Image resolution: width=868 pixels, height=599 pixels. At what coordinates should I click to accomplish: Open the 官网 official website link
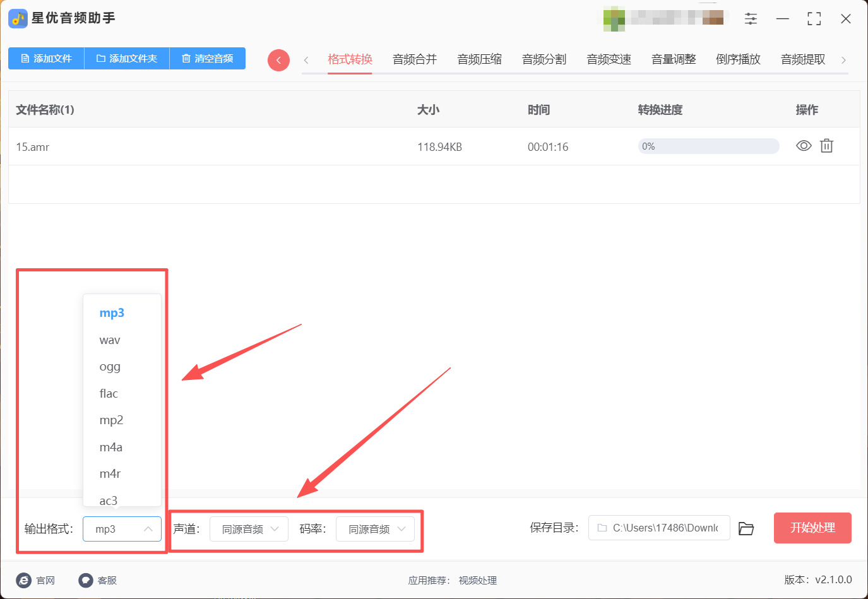tap(35, 580)
